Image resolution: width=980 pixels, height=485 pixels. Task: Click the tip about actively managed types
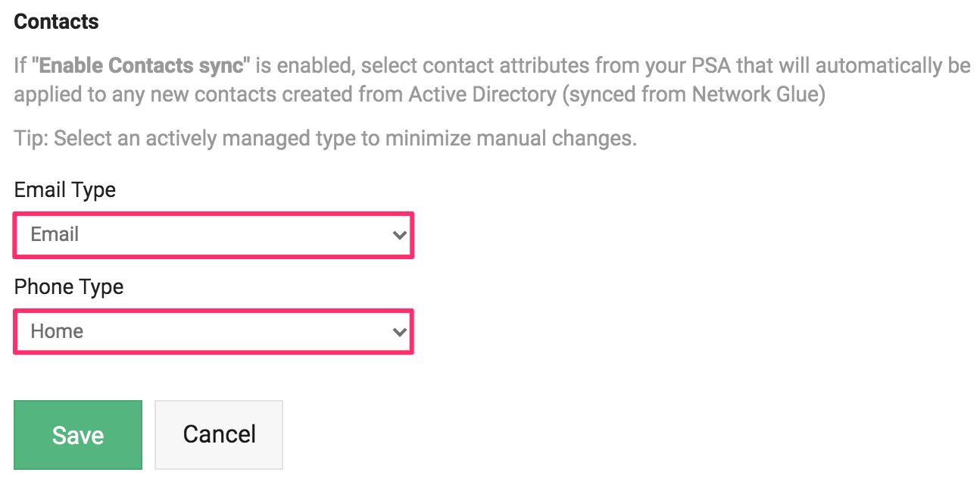click(x=326, y=139)
